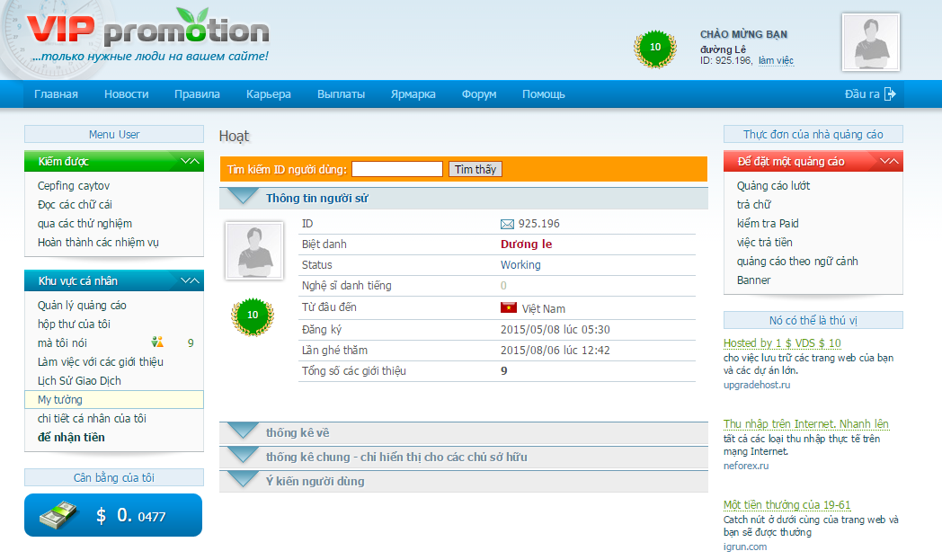Screen dimensions: 942x560
Task: Click the Nó có thể là thú vị heading
Action: 813,320
